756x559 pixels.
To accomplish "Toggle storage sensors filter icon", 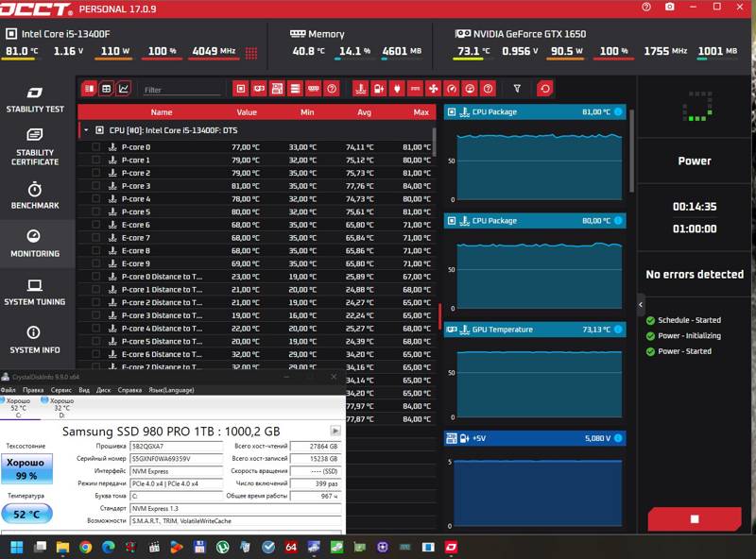I will pyautogui.click(x=295, y=89).
